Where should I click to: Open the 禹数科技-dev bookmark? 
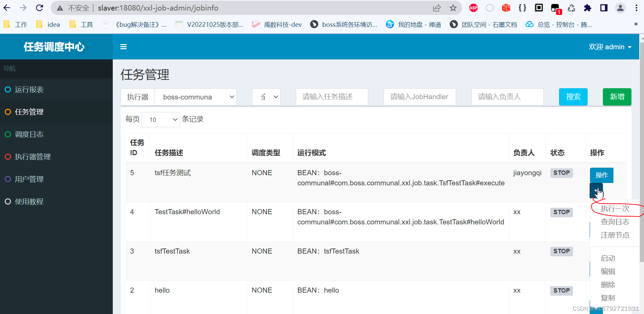277,24
